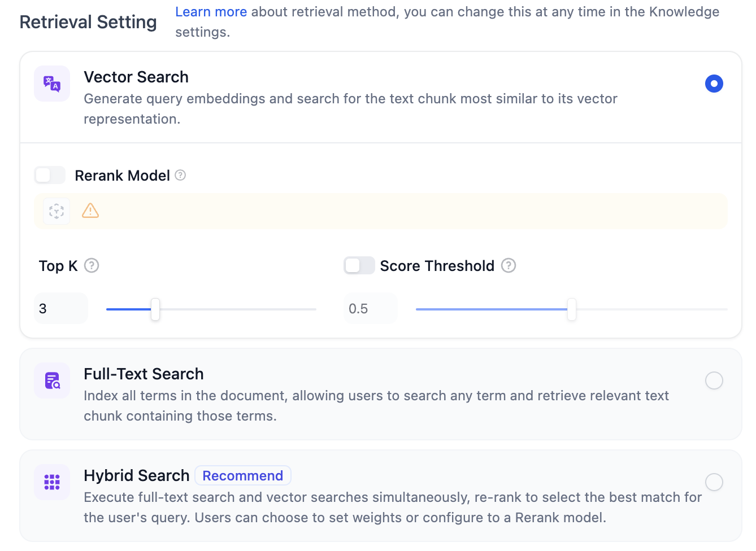The image size is (756, 551).
Task: Click the Vector Search translate icon
Action: tap(52, 84)
